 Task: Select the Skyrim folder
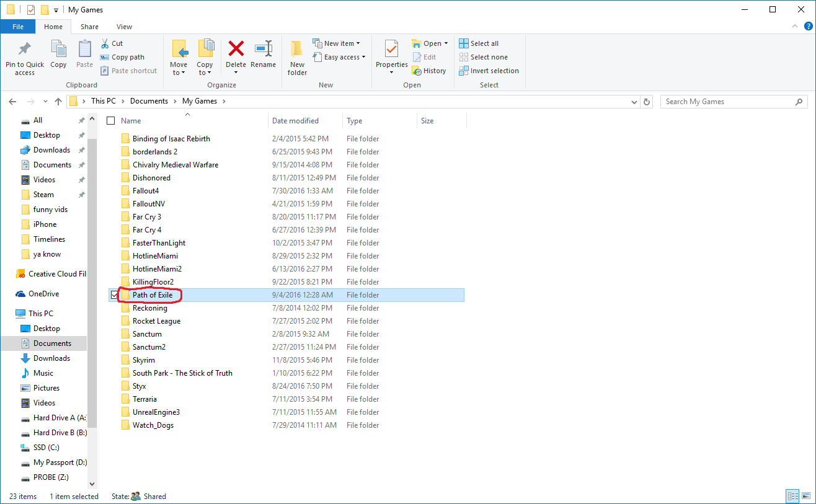pyautogui.click(x=143, y=360)
